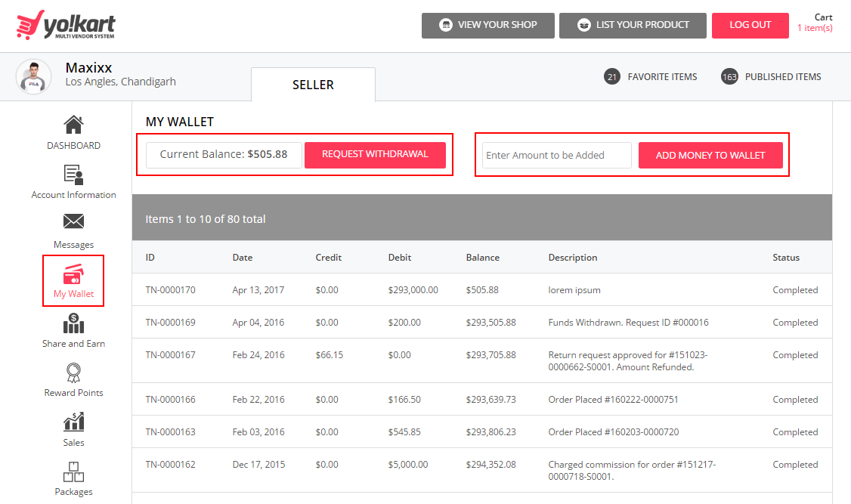Select transaction ID TN-0000167

(x=170, y=355)
